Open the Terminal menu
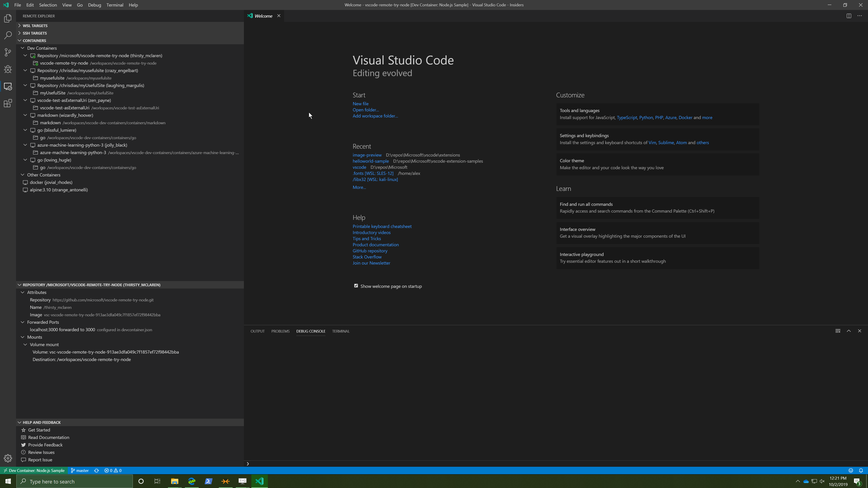This screenshot has width=868, height=488. [x=115, y=5]
